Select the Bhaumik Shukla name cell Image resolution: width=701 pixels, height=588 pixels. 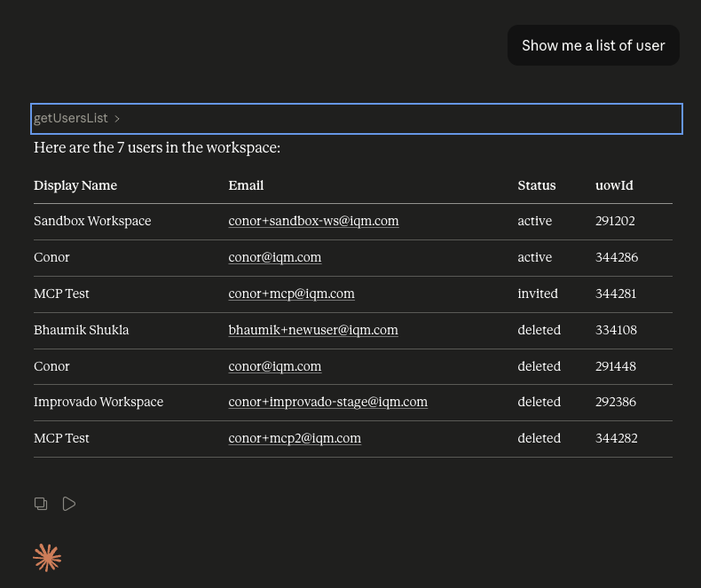(x=82, y=330)
